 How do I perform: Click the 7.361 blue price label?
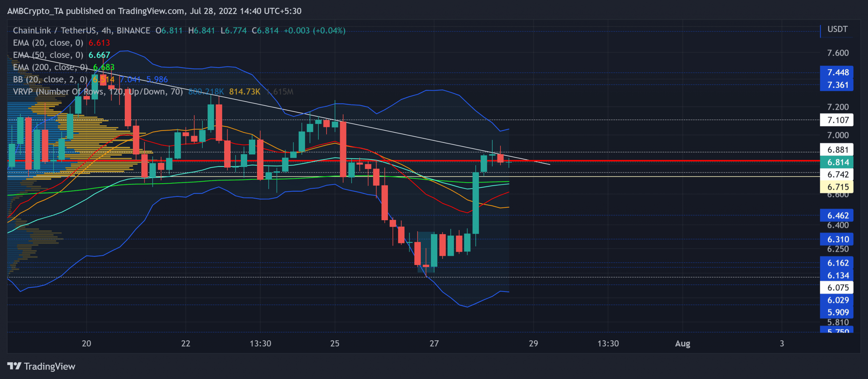(836, 85)
